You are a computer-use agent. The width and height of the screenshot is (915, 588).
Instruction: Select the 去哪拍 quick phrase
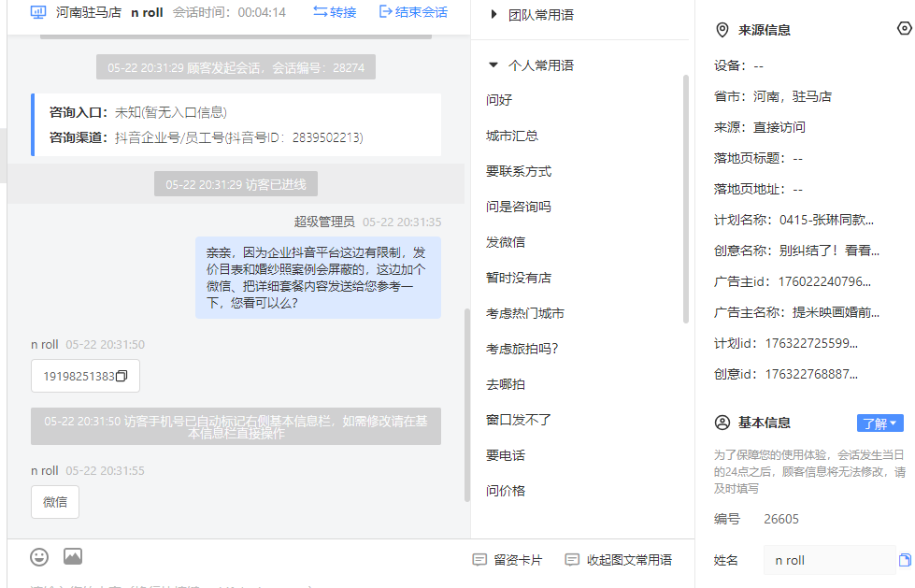(506, 384)
